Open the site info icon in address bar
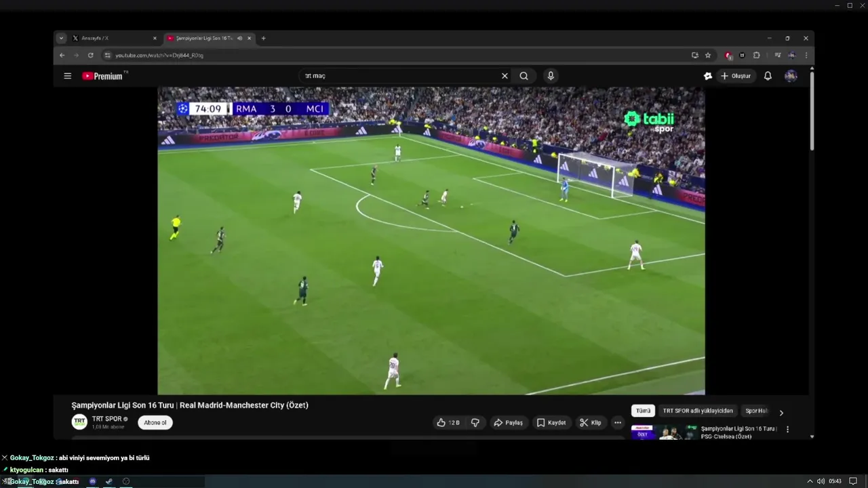The image size is (868, 488). pyautogui.click(x=107, y=56)
